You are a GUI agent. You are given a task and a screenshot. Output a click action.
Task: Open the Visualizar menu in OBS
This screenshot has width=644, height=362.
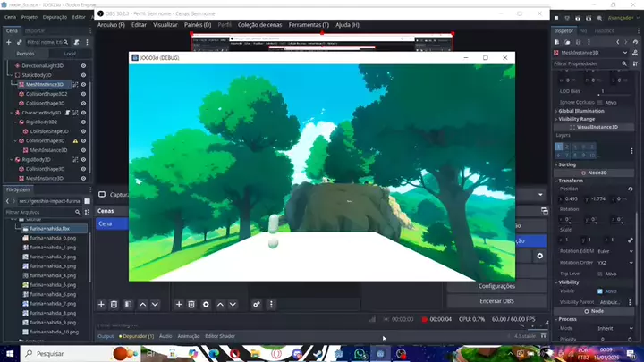pos(165,25)
